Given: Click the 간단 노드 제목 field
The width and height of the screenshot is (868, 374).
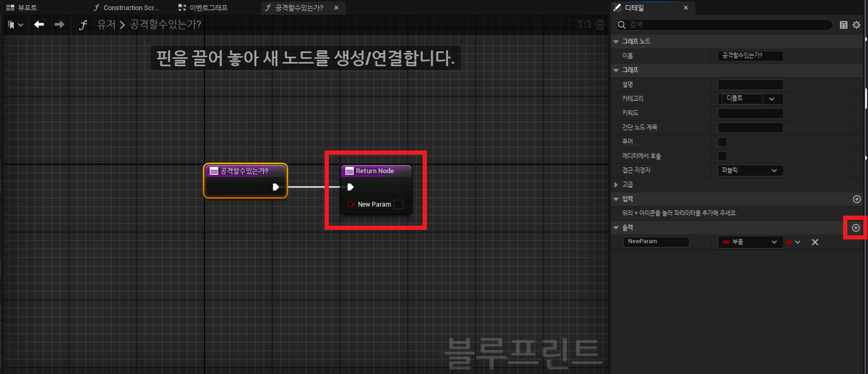Looking at the screenshot, I should (x=750, y=128).
